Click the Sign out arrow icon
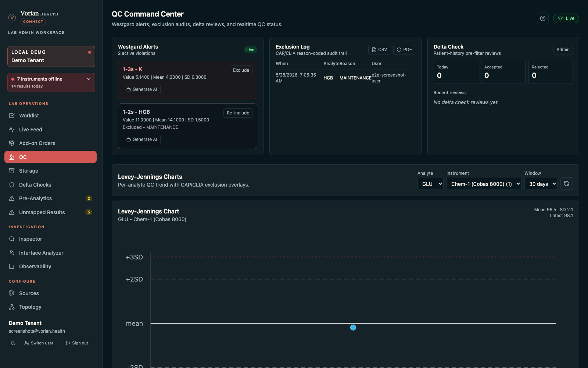The width and height of the screenshot is (588, 368). pos(68,343)
